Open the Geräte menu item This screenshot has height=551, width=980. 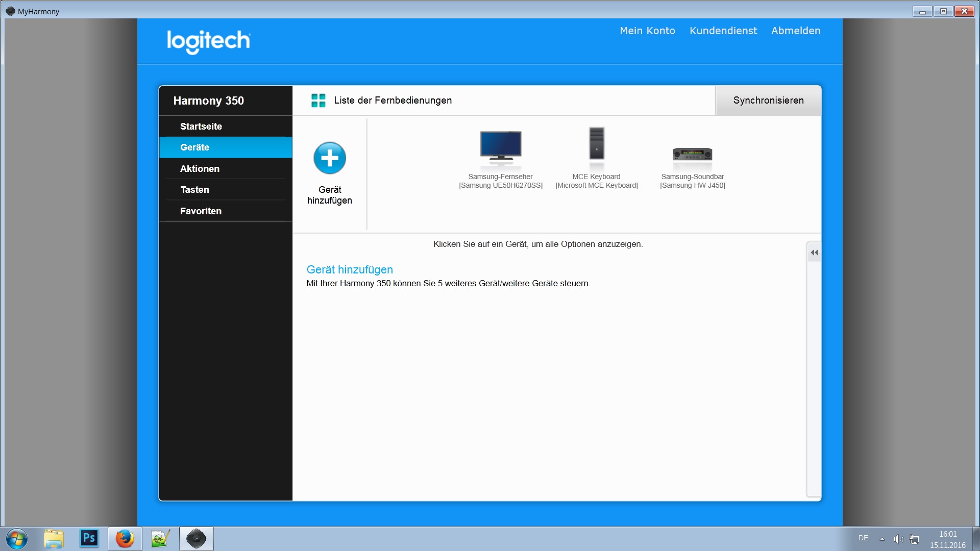tap(226, 147)
